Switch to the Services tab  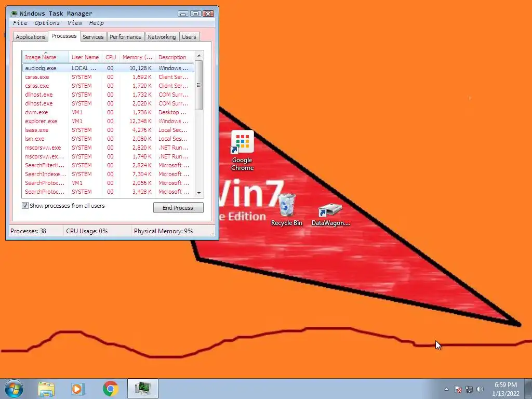[x=94, y=37]
